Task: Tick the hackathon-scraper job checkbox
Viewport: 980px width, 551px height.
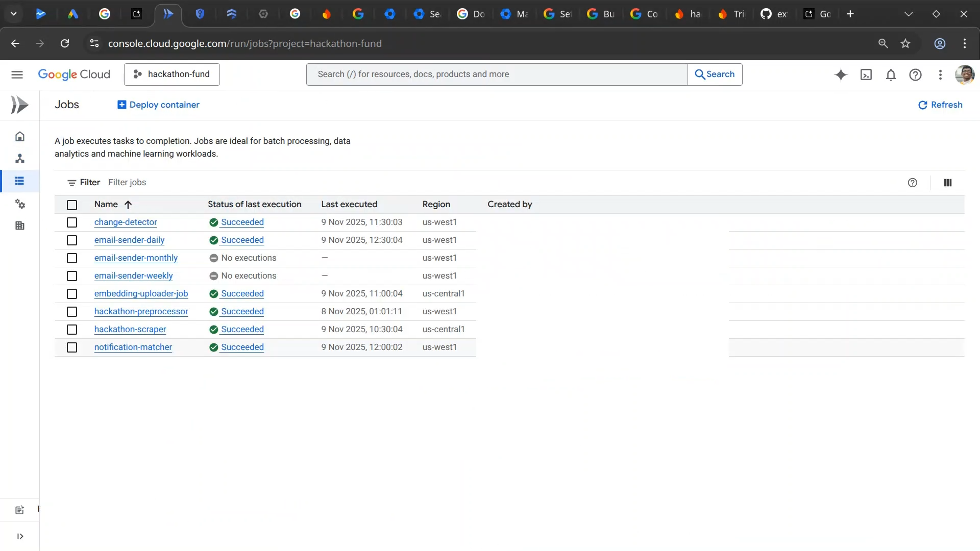Action: [72, 330]
